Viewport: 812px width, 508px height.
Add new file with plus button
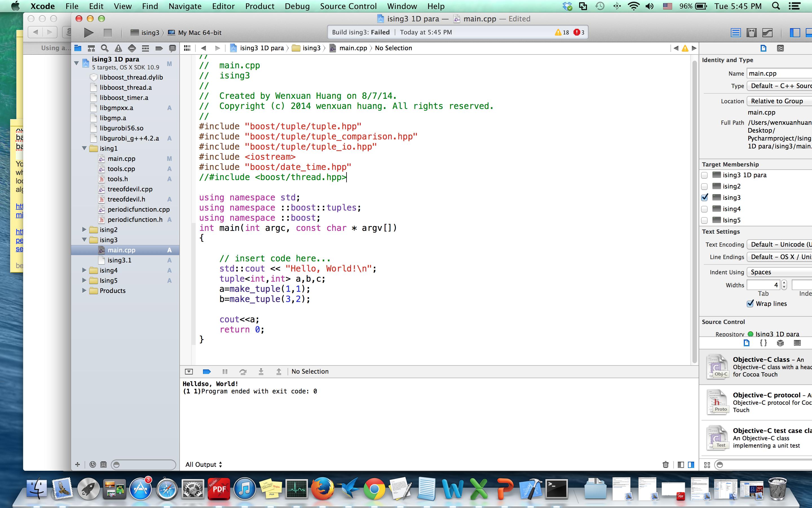(x=78, y=465)
